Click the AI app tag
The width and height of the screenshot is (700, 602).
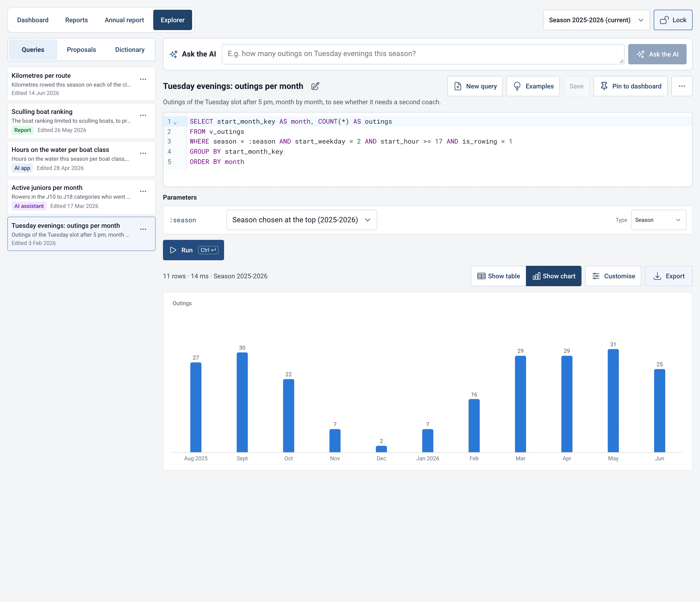coord(22,168)
